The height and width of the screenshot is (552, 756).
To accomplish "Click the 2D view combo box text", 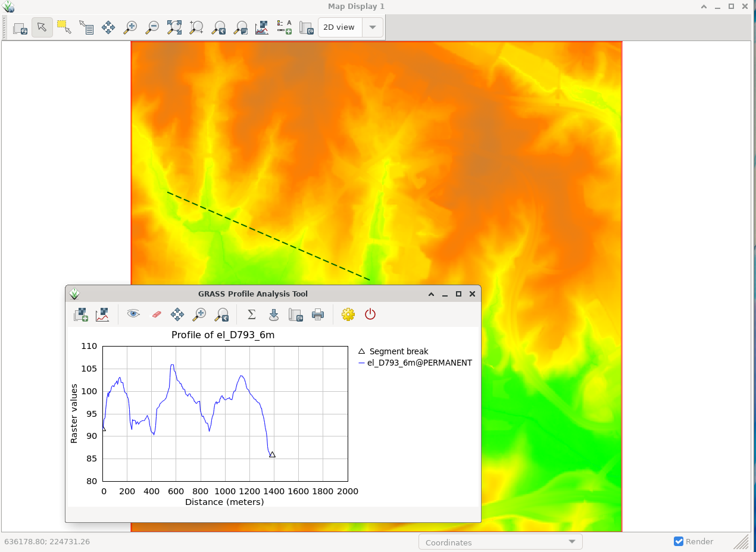I will [339, 27].
